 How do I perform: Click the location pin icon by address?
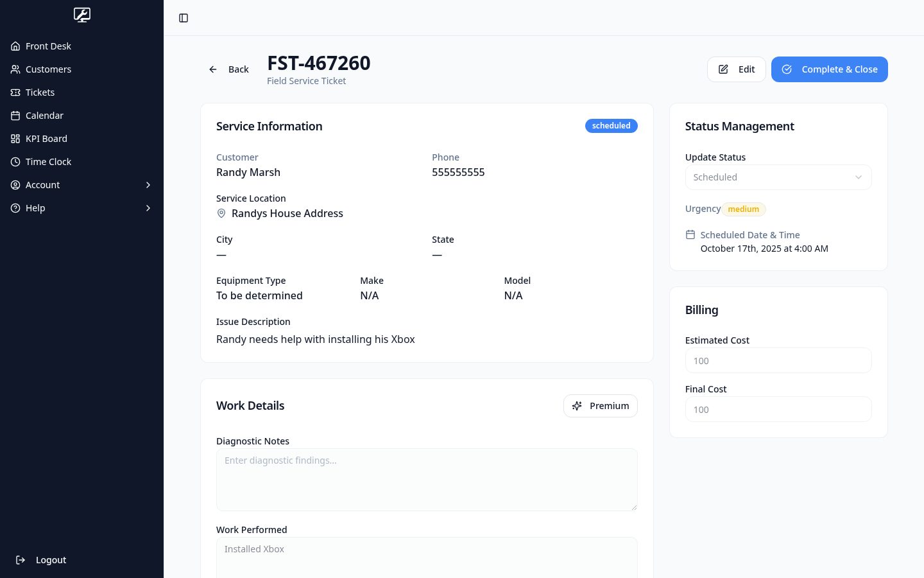point(221,213)
